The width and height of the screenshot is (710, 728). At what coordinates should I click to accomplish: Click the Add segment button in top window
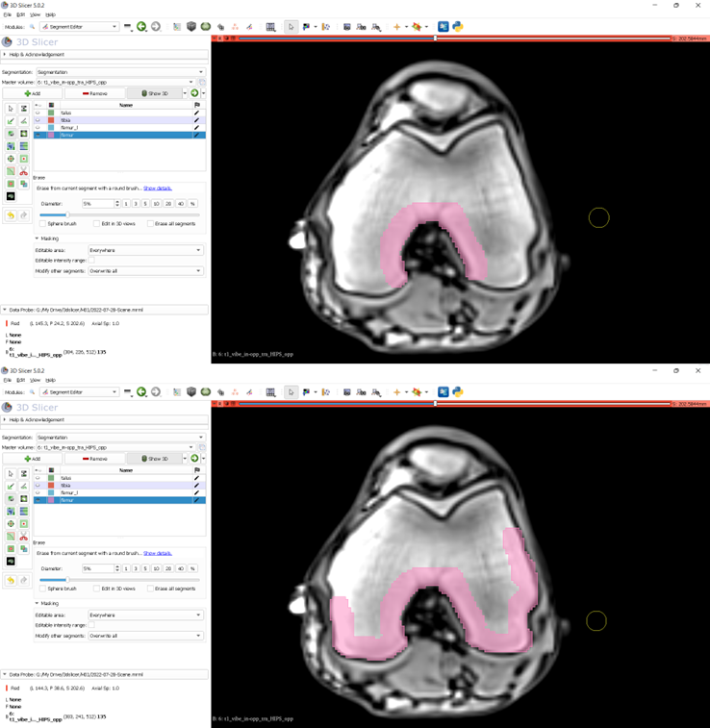pos(33,93)
